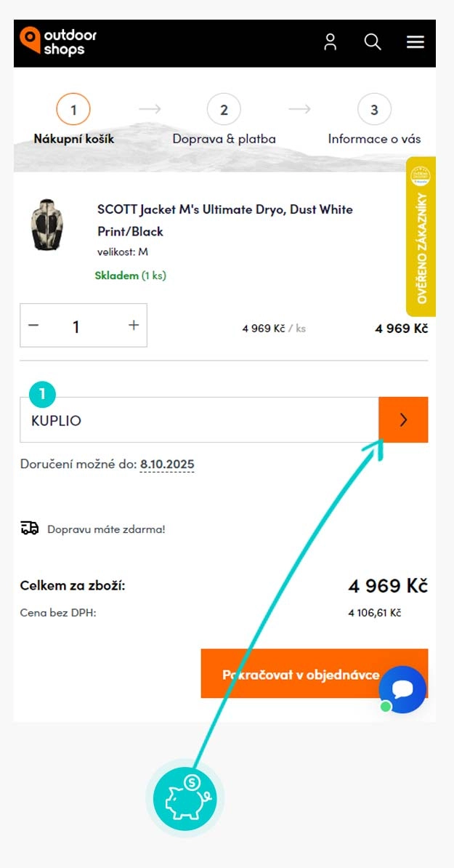Decrease quantity with minus button

33,326
